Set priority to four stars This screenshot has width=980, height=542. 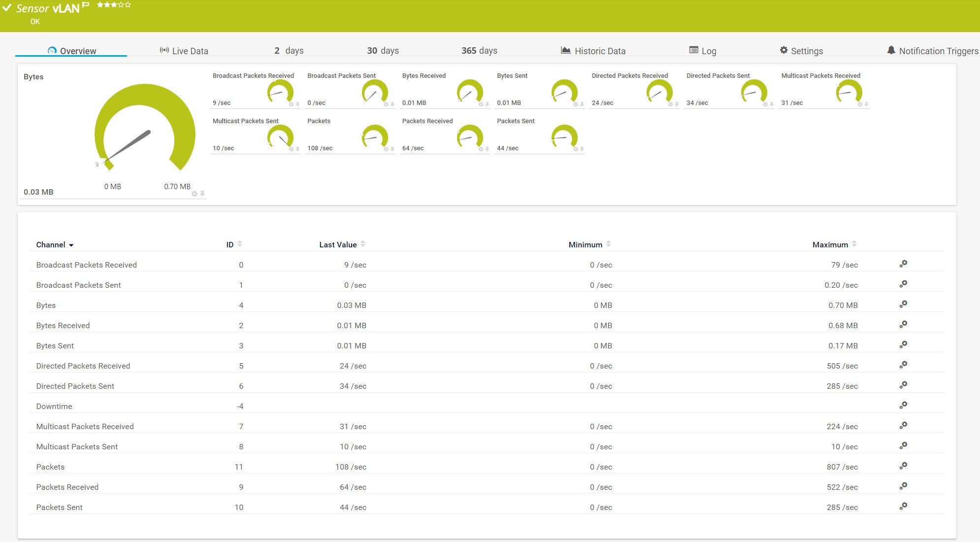121,5
